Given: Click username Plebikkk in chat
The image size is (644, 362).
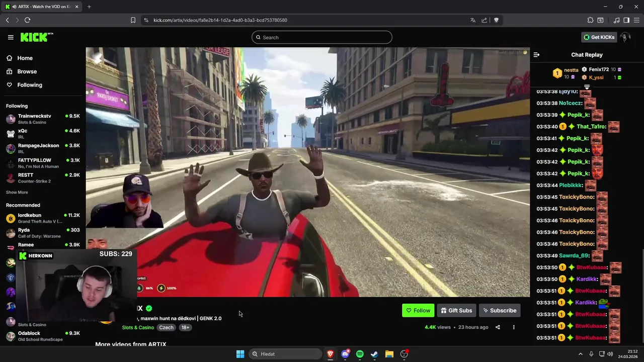Looking at the screenshot, I should coord(571,185).
